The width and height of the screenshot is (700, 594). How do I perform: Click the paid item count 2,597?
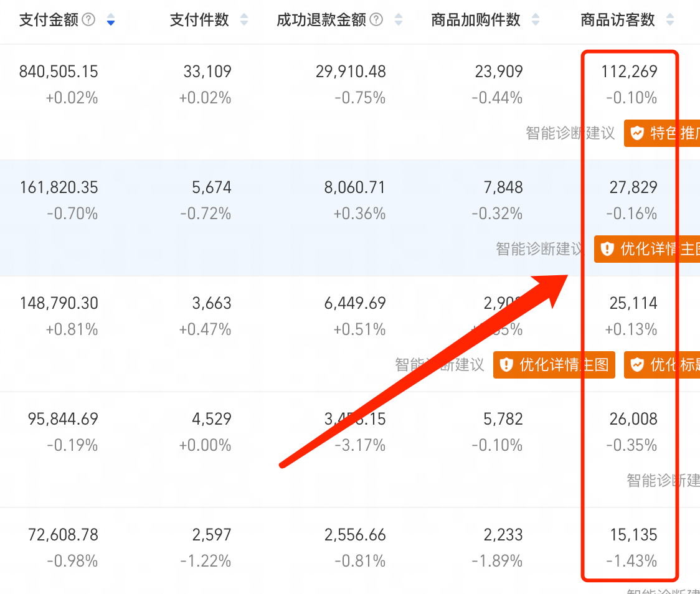(x=212, y=535)
